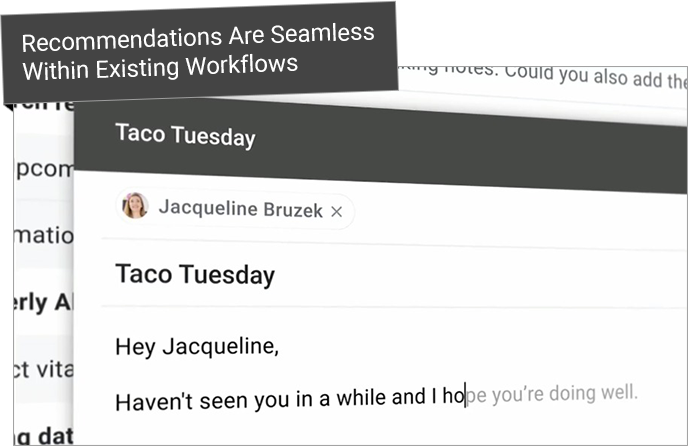Open background inbox row showing 'g dat'

click(43, 435)
